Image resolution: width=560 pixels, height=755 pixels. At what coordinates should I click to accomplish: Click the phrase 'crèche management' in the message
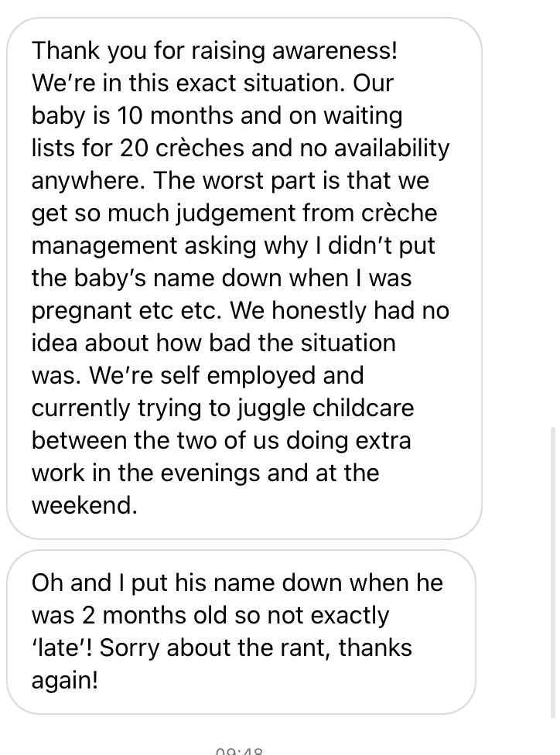234,229
